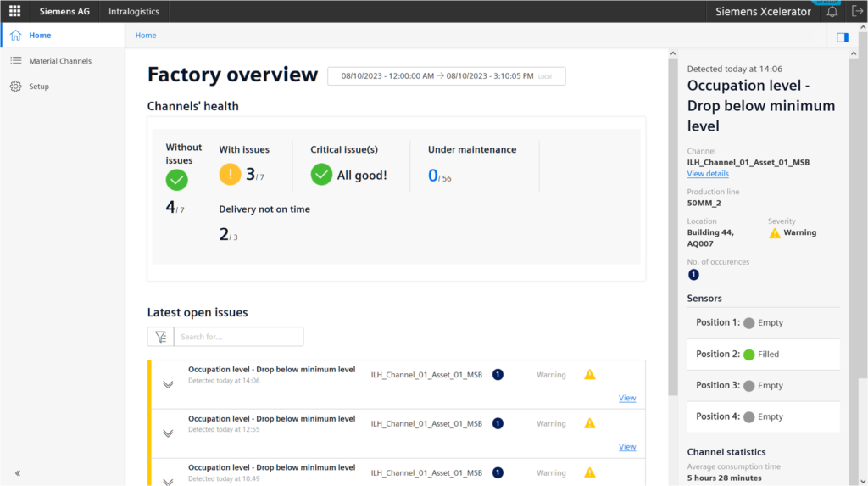Click Position 4 grey status dot
The height and width of the screenshot is (486, 868).
pyautogui.click(x=749, y=417)
